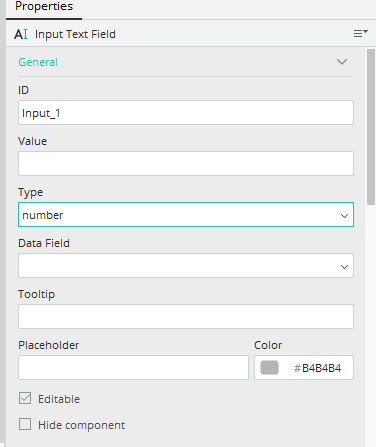This screenshot has width=376, height=447.
Task: Edit the #B4B4B4 hex color value
Action: [x=317, y=368]
